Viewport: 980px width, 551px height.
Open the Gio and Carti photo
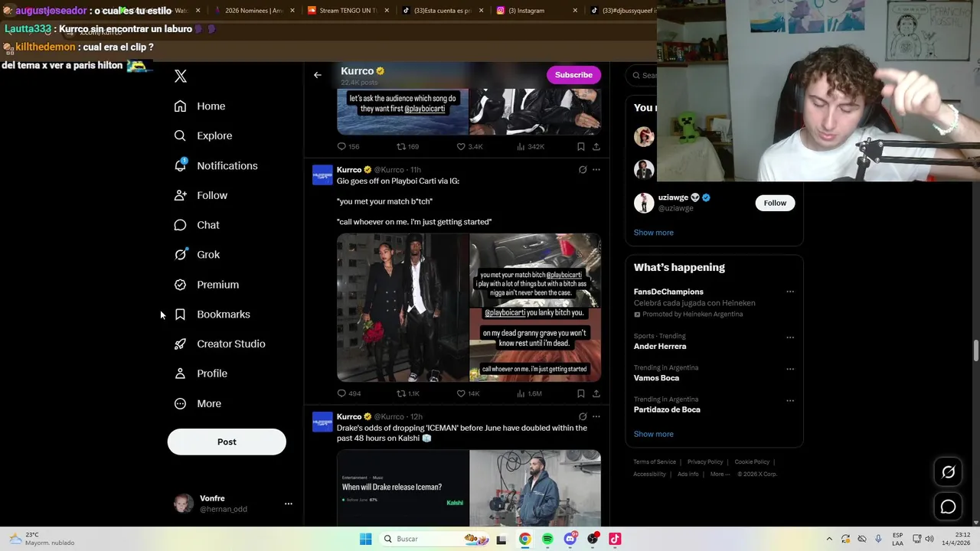(x=403, y=308)
